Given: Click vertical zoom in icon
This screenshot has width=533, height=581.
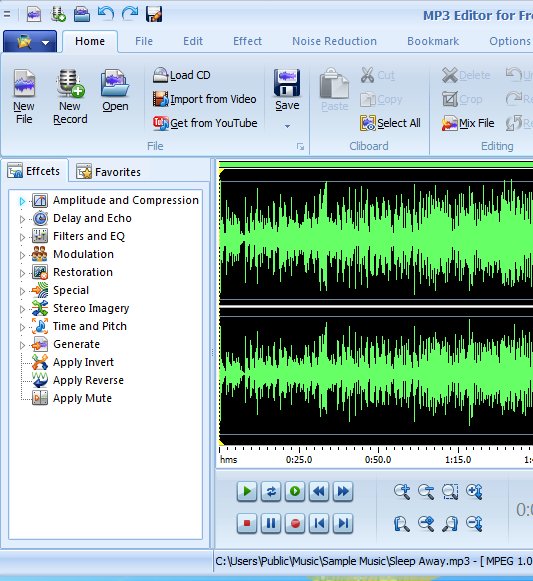Looking at the screenshot, I should [474, 492].
